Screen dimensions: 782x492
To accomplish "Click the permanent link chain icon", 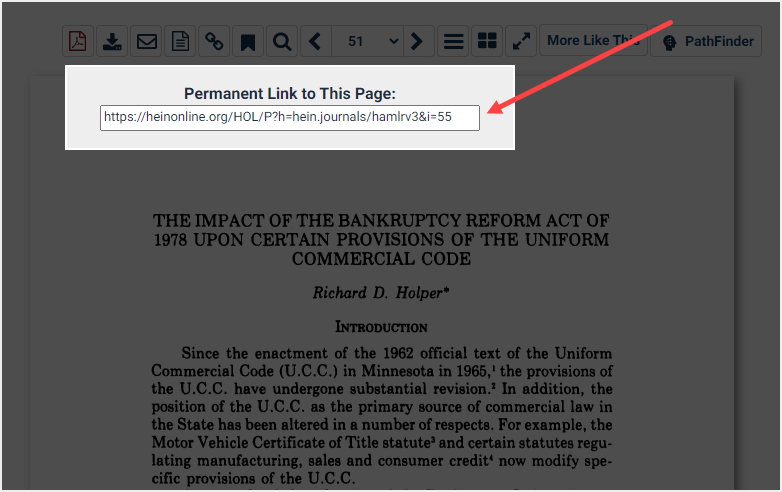I will click(x=214, y=41).
